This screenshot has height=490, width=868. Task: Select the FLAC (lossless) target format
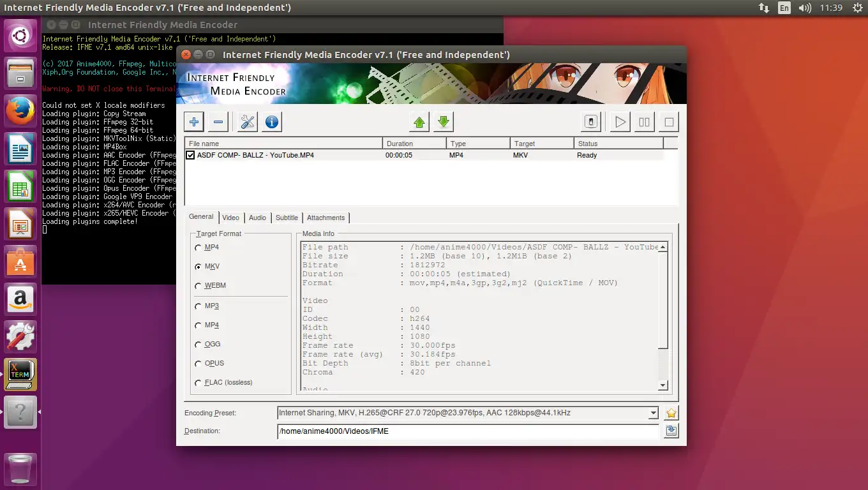pos(198,383)
